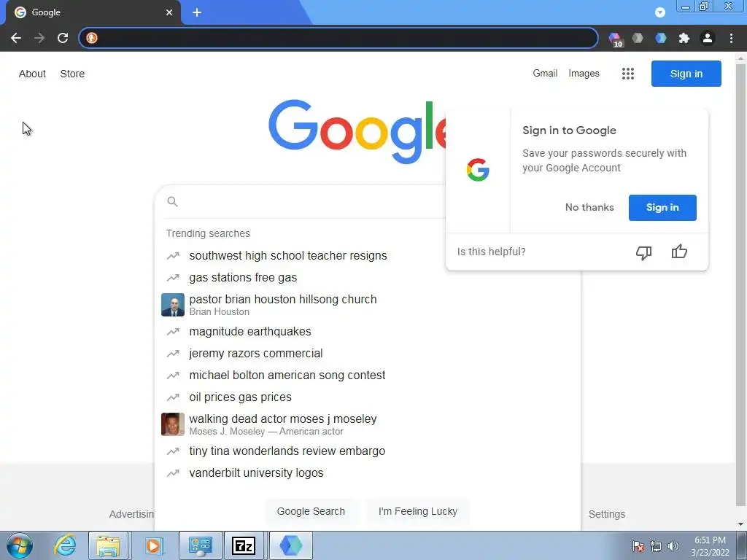
Task: Select suggestion pastor brian houston hillsong church
Action: tap(368, 305)
